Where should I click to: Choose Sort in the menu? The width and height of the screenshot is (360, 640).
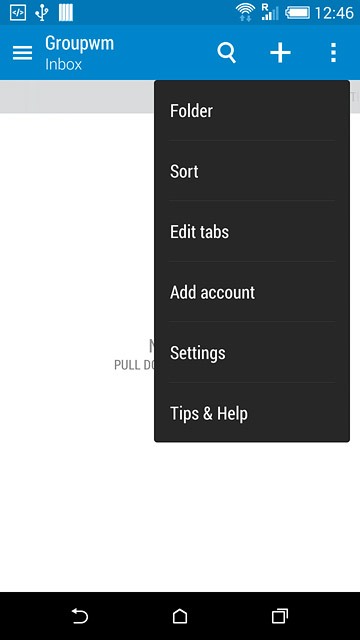(252, 171)
